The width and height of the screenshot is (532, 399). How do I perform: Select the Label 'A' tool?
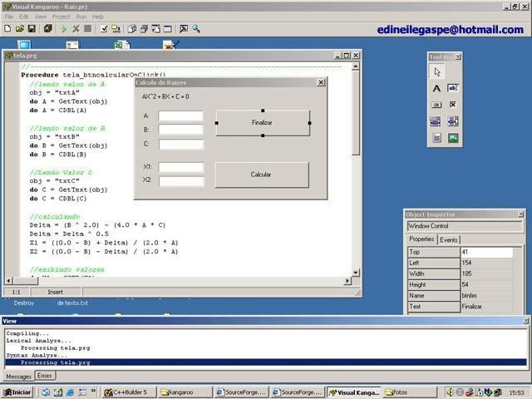pyautogui.click(x=436, y=89)
